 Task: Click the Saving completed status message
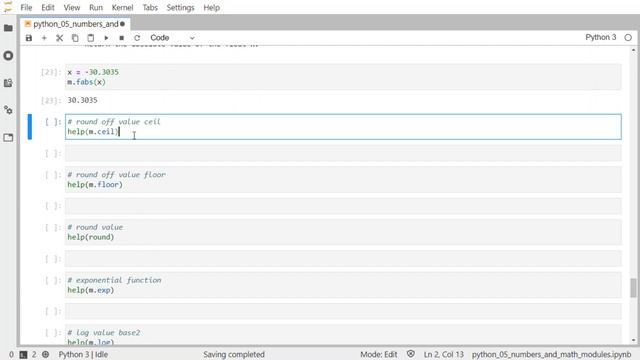click(234, 354)
